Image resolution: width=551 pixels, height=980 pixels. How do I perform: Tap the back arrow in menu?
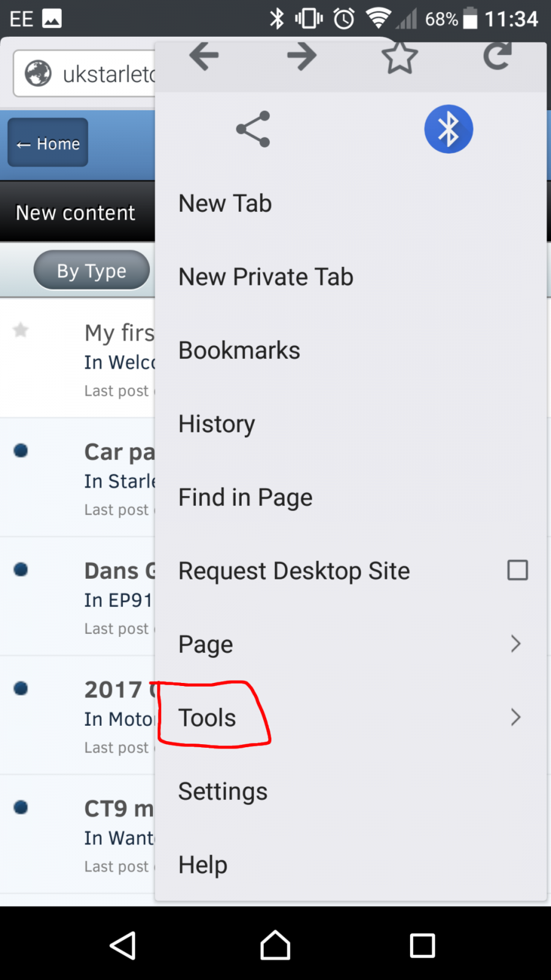(204, 56)
